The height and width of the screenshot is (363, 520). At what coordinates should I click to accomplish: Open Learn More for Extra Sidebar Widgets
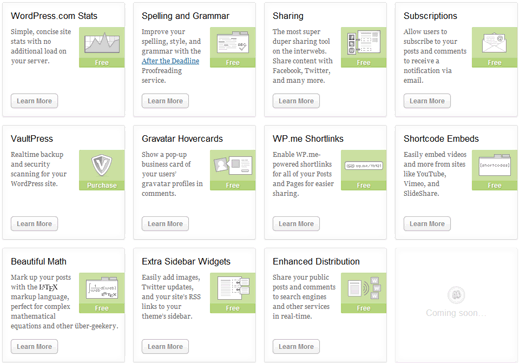pyautogui.click(x=165, y=347)
